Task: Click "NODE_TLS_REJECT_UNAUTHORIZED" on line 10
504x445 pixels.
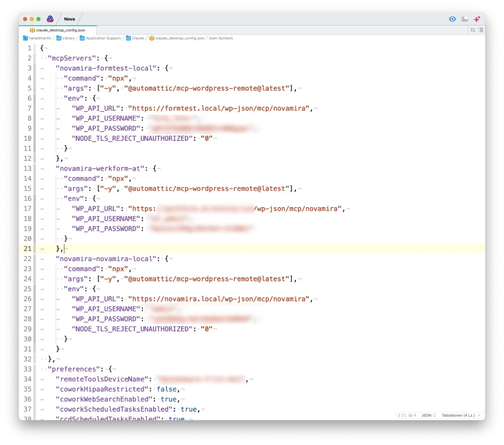Action: [x=132, y=138]
